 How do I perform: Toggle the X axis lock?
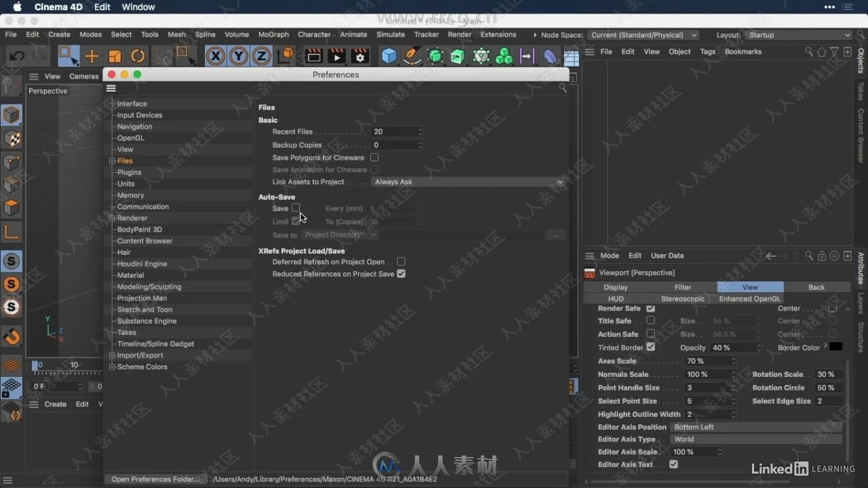pos(216,56)
